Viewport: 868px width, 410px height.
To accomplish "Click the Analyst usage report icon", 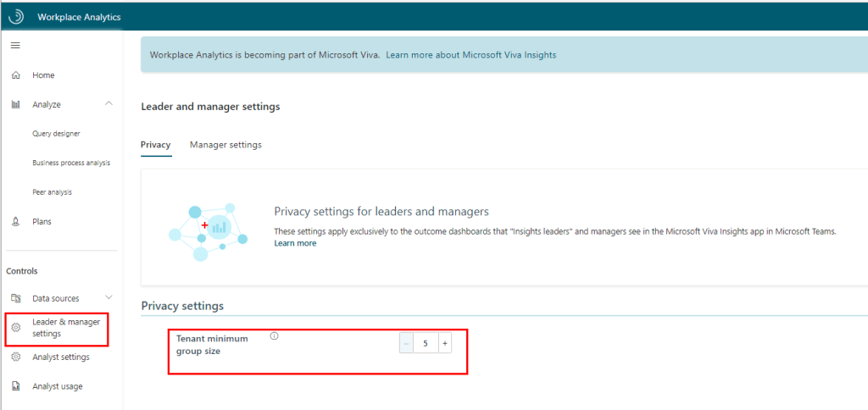I will [x=15, y=386].
